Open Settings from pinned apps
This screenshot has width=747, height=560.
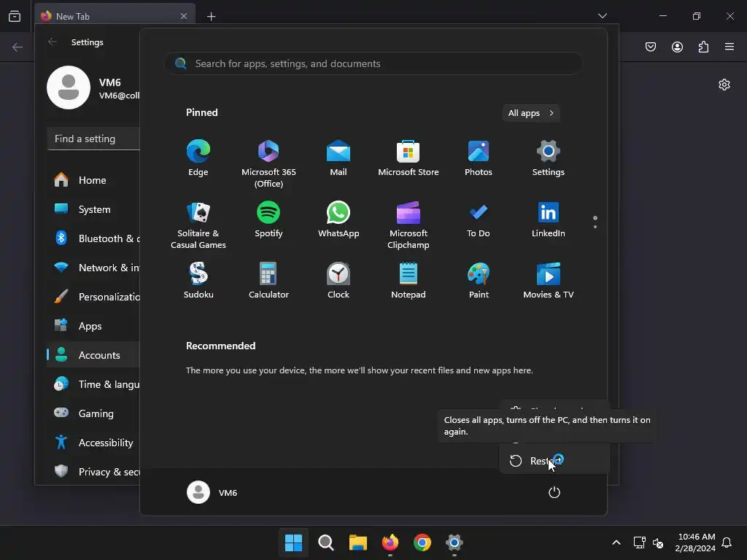tap(549, 158)
